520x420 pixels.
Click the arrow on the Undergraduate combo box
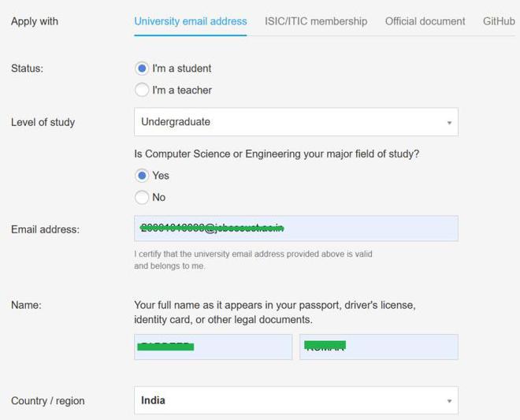(449, 123)
